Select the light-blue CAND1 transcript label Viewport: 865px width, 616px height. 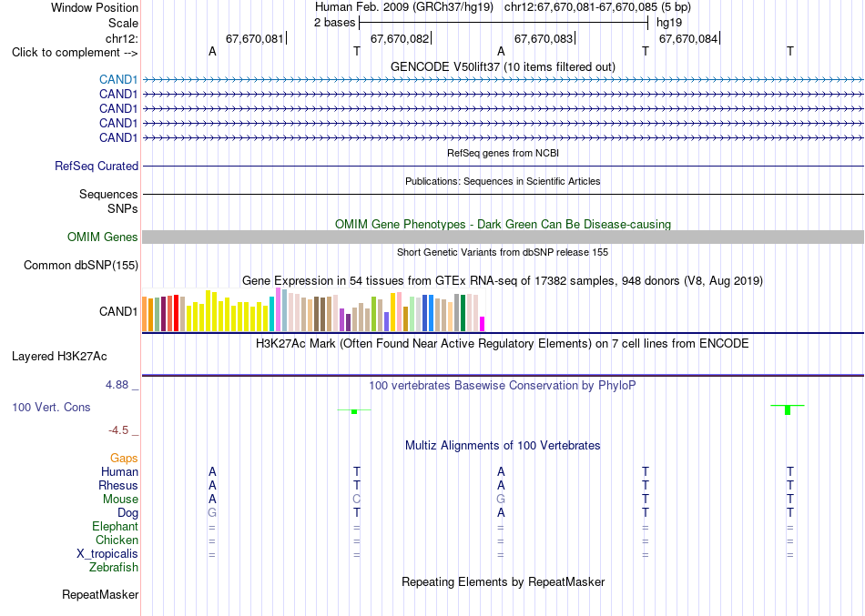(x=118, y=79)
